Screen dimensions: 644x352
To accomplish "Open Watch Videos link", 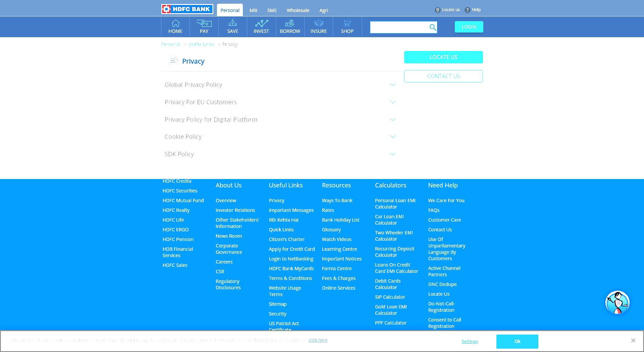I will (336, 239).
